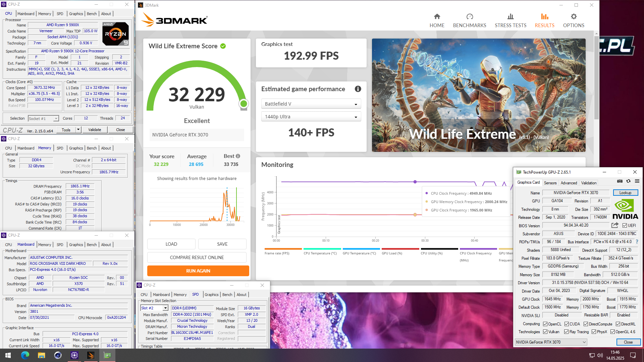Toggle the DirectCompute checkbox in GPU-Z
644x362 pixels.
pyautogui.click(x=586, y=324)
